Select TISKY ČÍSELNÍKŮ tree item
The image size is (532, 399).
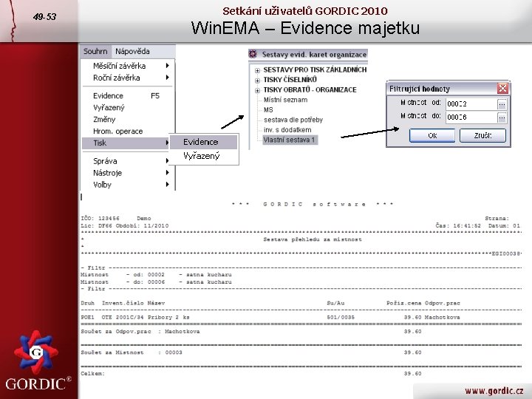pos(290,79)
